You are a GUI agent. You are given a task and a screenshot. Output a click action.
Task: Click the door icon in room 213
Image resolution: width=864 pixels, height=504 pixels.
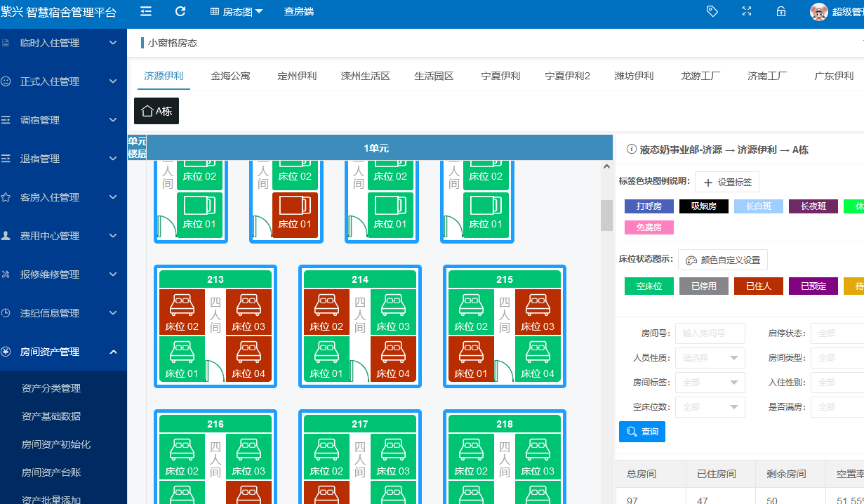coord(215,370)
